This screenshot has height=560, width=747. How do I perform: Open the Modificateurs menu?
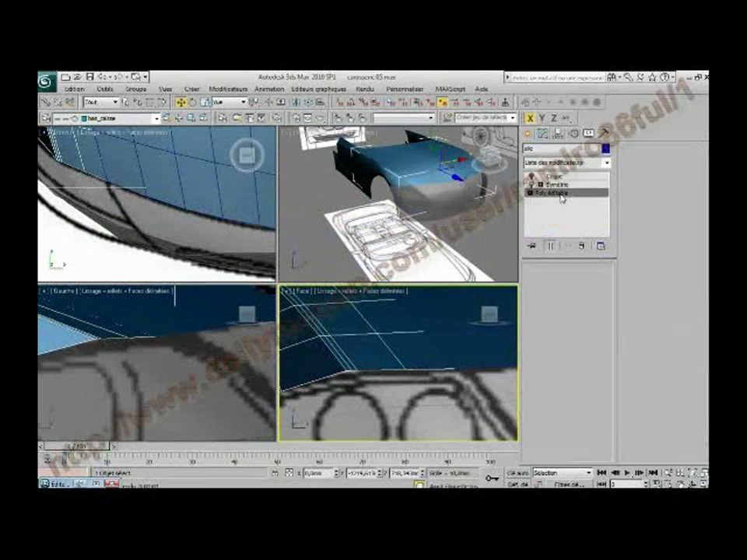pyautogui.click(x=228, y=89)
